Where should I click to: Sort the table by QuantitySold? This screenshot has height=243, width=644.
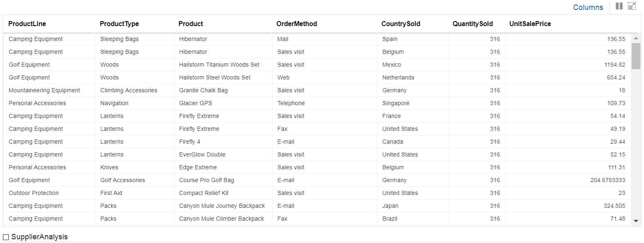click(472, 24)
